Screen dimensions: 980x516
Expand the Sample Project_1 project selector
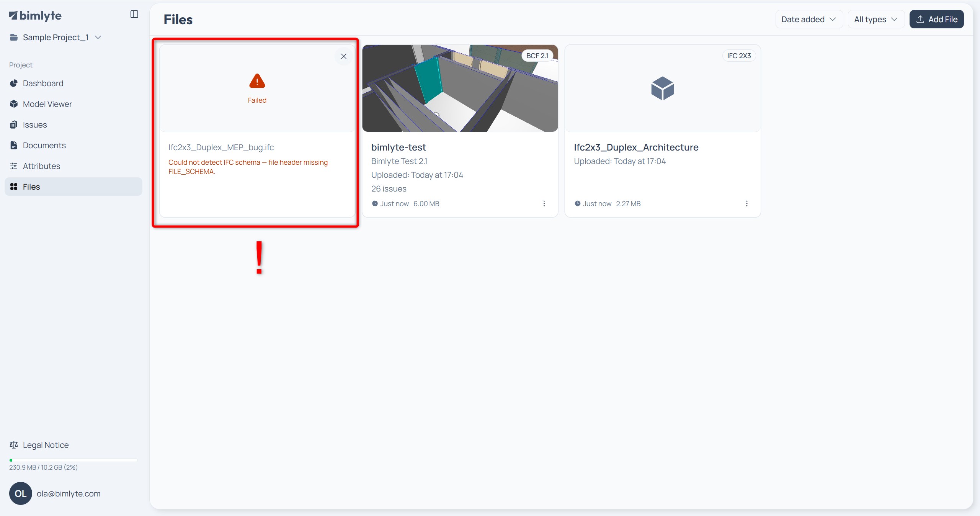[x=56, y=37]
